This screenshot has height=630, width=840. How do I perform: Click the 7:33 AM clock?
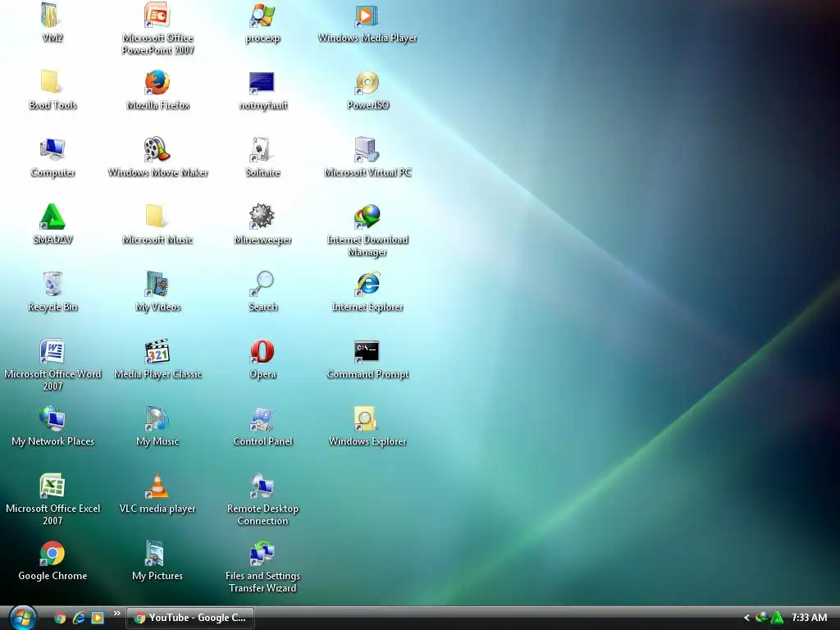click(x=809, y=618)
